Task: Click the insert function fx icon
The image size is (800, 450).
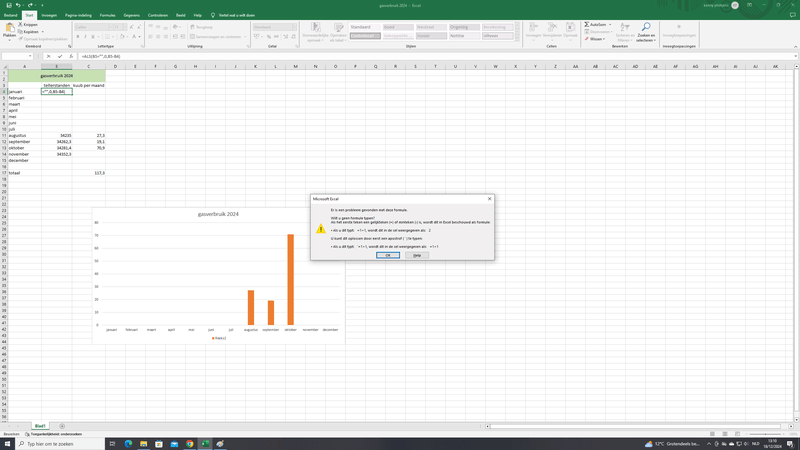Action: (x=70, y=56)
